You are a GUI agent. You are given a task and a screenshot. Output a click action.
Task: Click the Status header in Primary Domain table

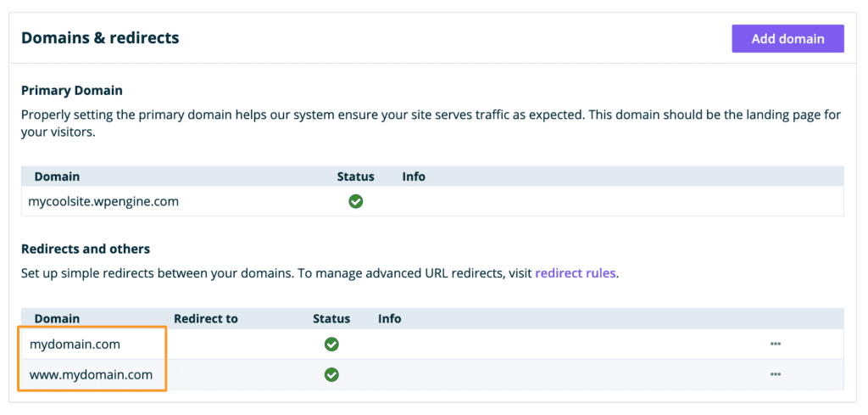coord(355,177)
